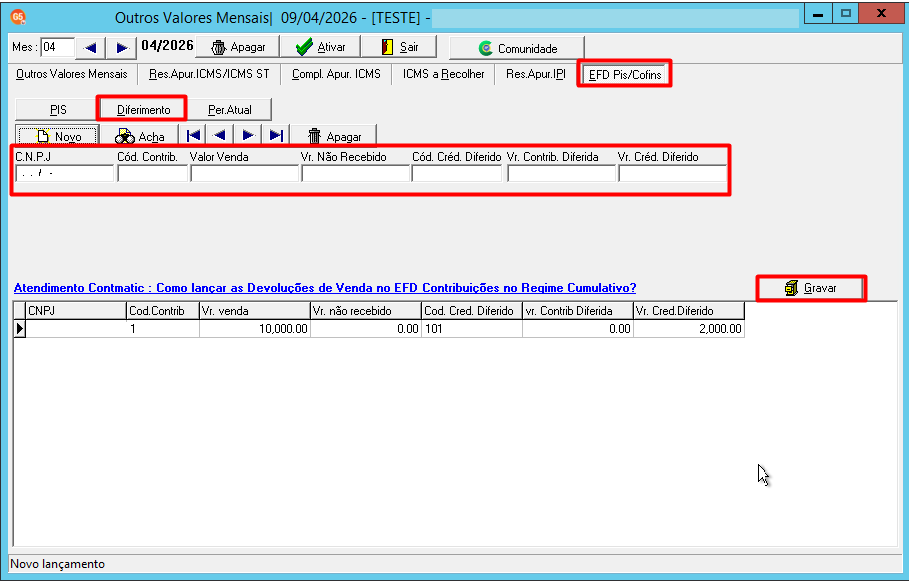Viewport: 909px width, 581px height.
Task: Click the Cód. Contrib. input field
Action: (x=152, y=173)
